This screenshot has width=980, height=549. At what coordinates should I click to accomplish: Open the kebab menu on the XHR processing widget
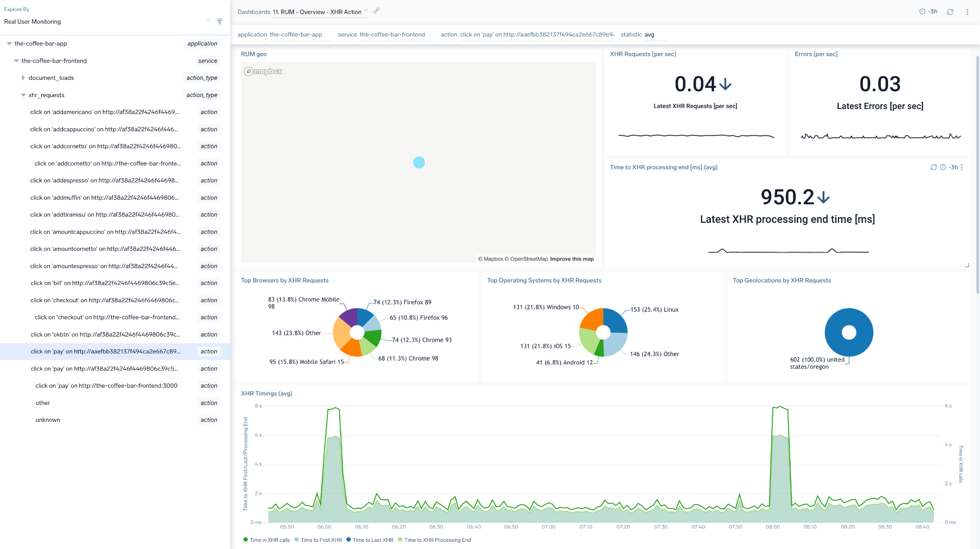[x=961, y=167]
